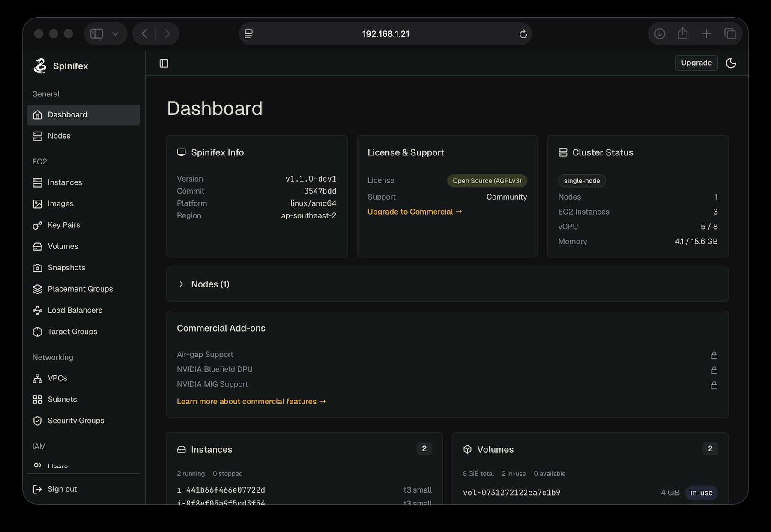
Task: Click the Upgrade button
Action: pos(696,63)
